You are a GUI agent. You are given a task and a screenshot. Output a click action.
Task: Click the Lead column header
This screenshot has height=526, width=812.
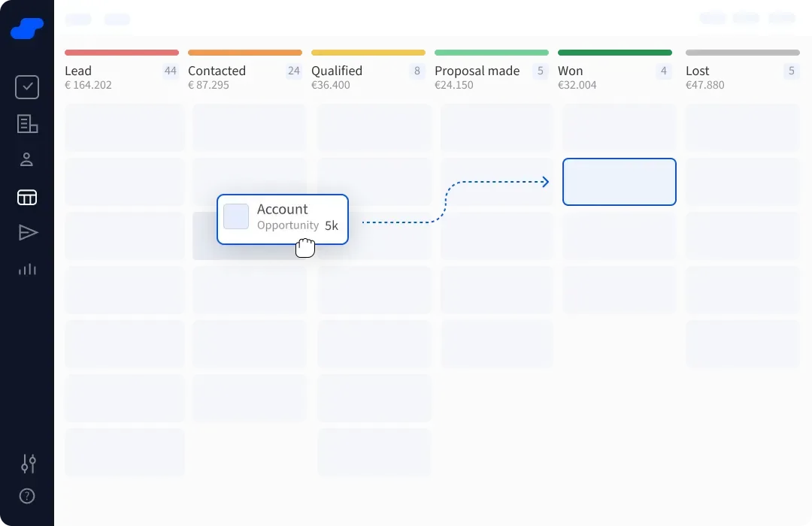[x=78, y=71]
